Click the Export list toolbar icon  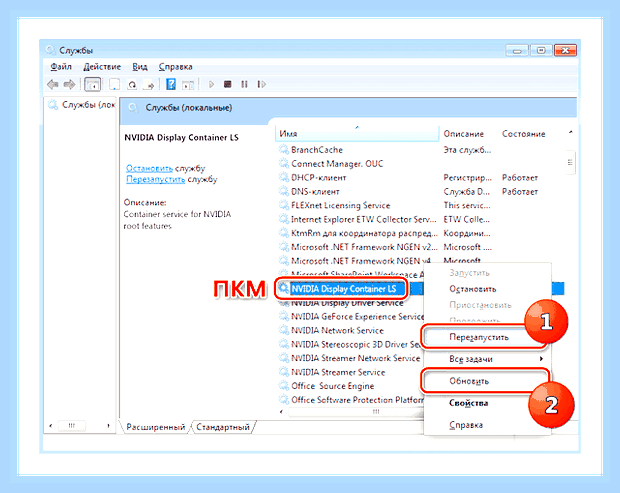149,84
